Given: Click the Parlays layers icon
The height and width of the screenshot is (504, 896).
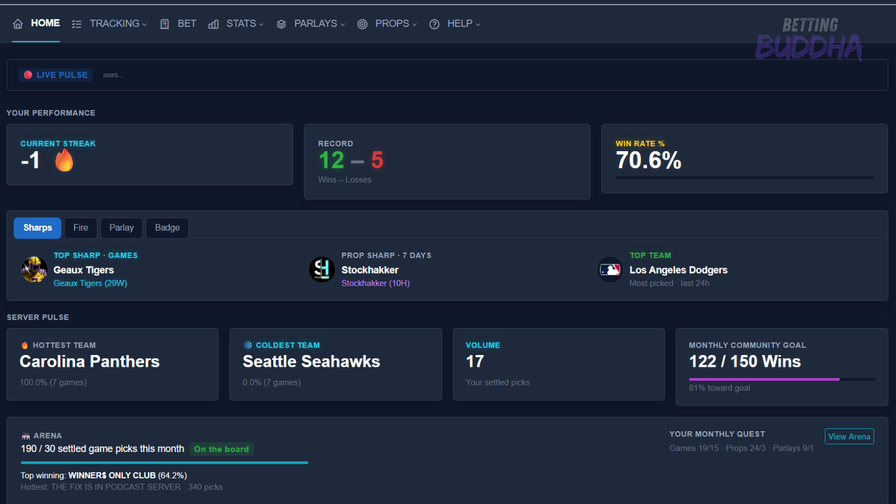Looking at the screenshot, I should 281,24.
